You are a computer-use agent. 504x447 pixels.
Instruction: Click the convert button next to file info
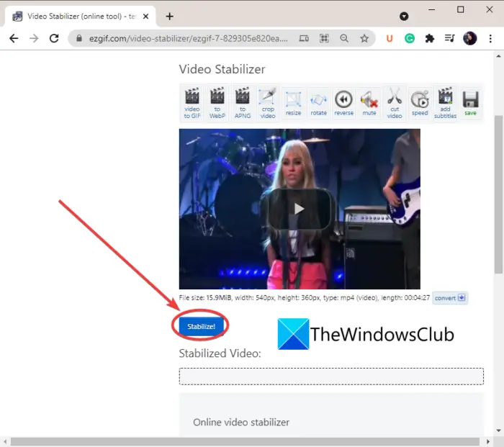[450, 298]
